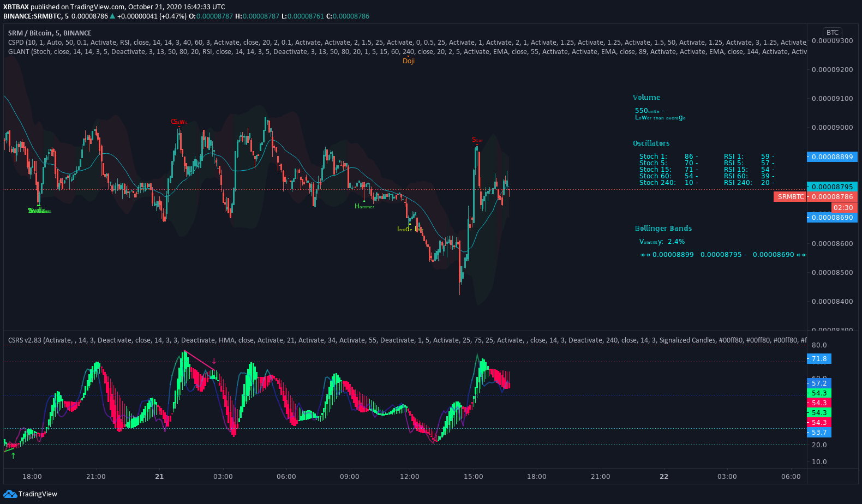Click the +0.00000041 (+0.47%) change value
The image size is (862, 504).
(152, 16)
